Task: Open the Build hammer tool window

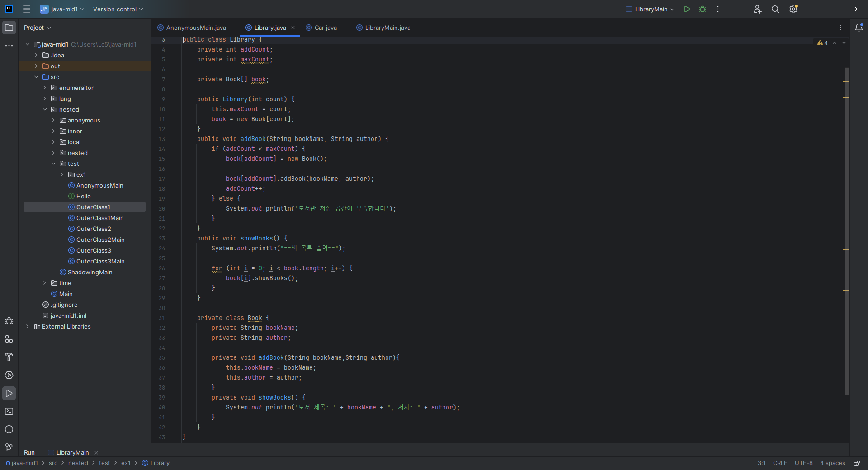Action: [9, 357]
